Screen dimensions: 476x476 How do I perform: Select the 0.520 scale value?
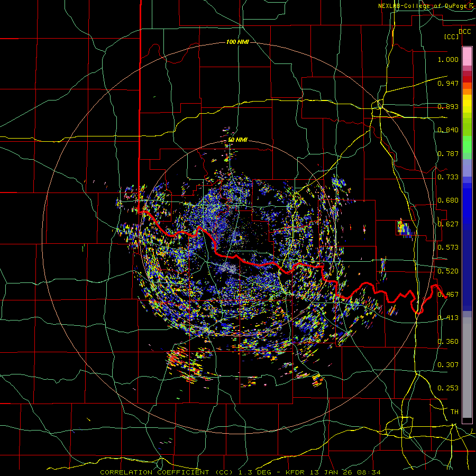point(448,271)
